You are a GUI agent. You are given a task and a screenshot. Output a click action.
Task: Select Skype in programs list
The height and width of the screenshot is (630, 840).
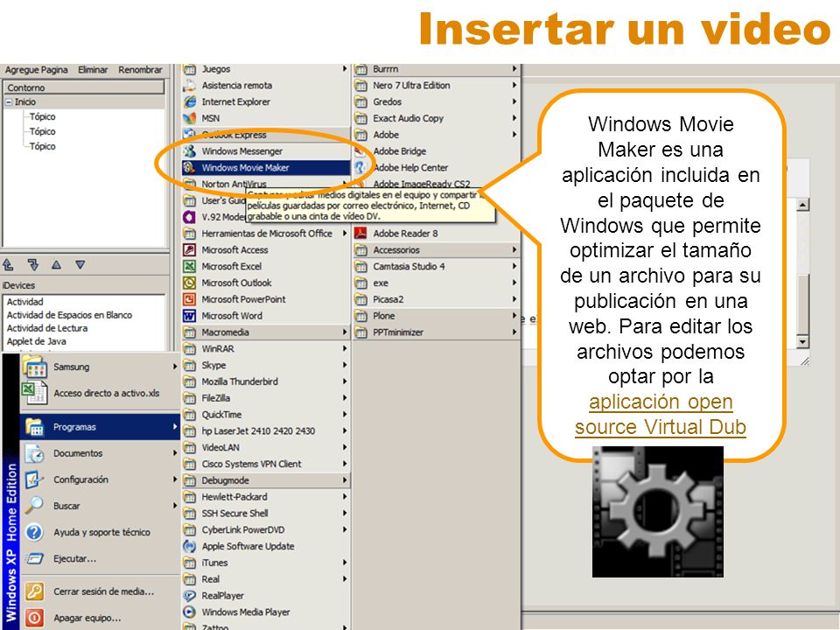point(266,366)
